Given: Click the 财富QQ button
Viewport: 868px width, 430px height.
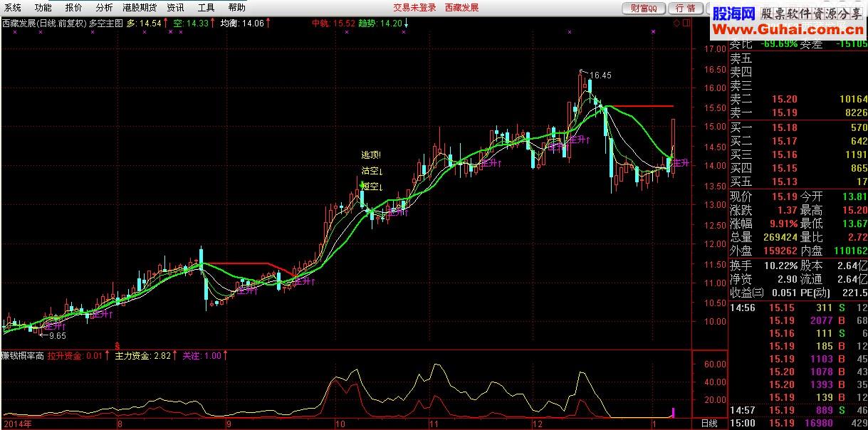Looking at the screenshot, I should (644, 8).
